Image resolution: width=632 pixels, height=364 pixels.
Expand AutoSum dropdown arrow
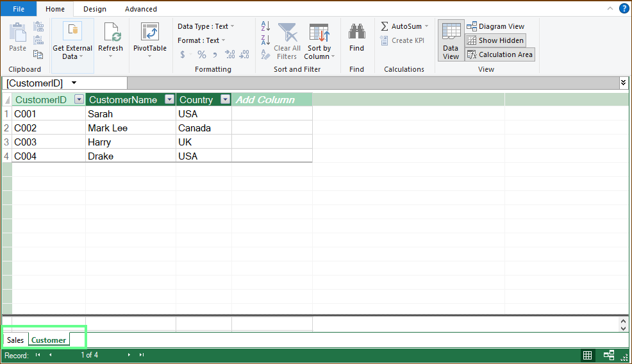[426, 26]
